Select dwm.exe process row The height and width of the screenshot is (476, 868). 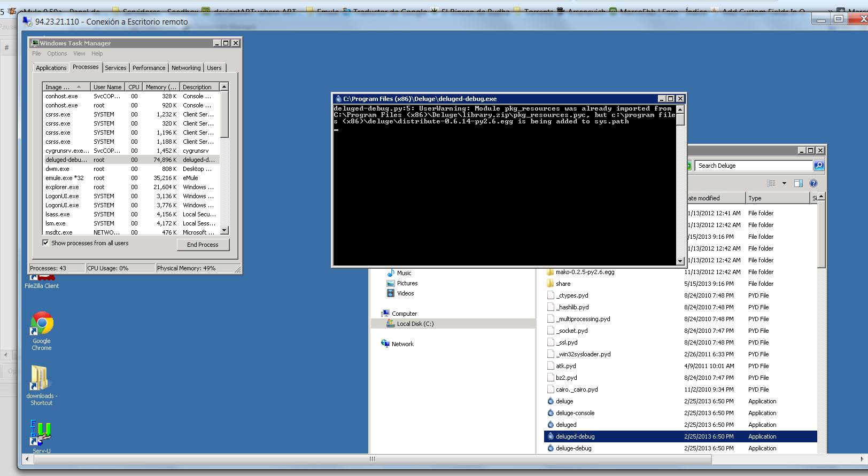(131, 169)
